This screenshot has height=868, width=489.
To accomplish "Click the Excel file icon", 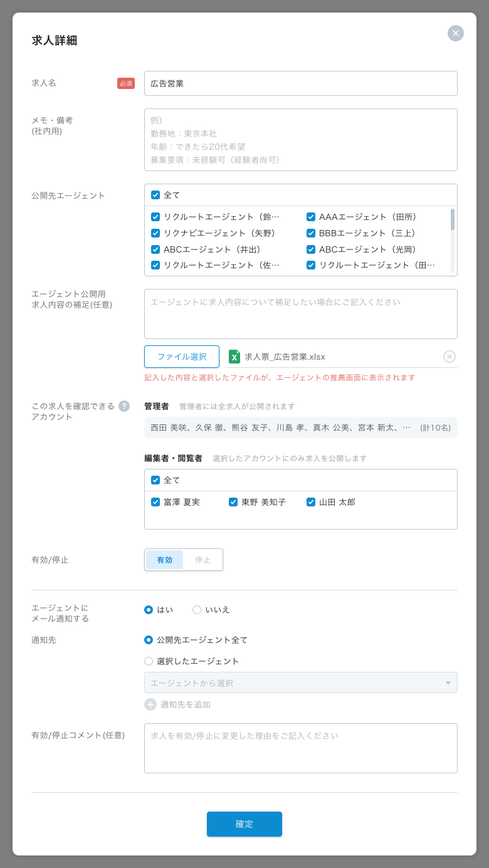I will 234,357.
